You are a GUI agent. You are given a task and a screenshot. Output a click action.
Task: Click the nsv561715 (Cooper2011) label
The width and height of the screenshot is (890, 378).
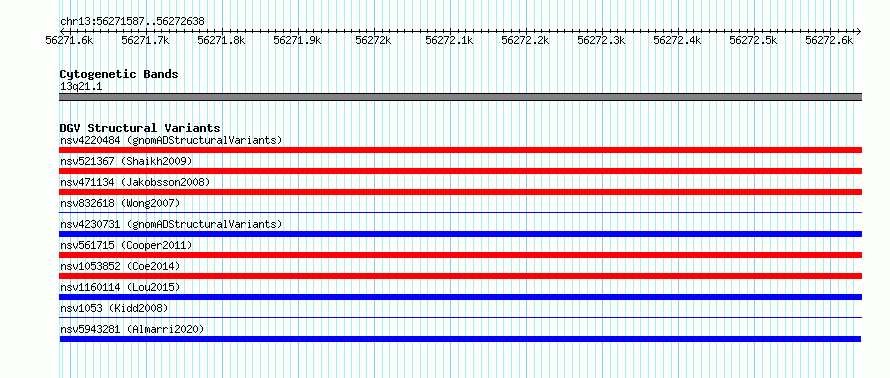[x=126, y=245]
